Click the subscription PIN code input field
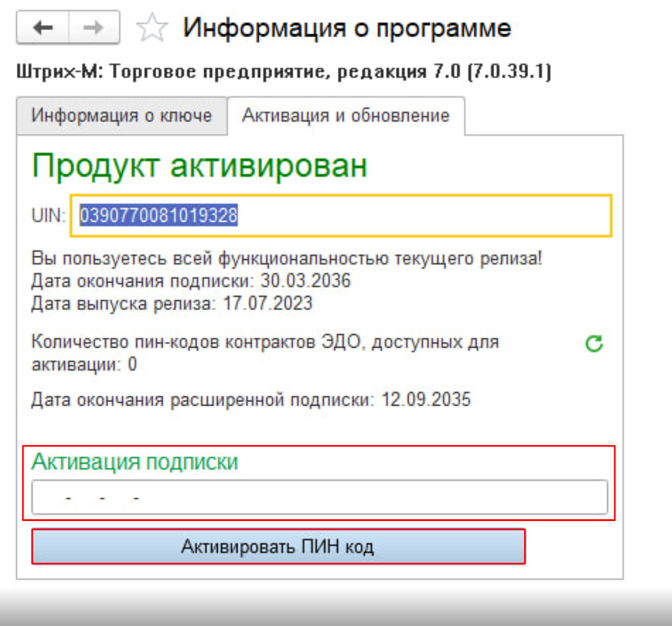Image resolution: width=672 pixels, height=626 pixels. click(x=320, y=498)
